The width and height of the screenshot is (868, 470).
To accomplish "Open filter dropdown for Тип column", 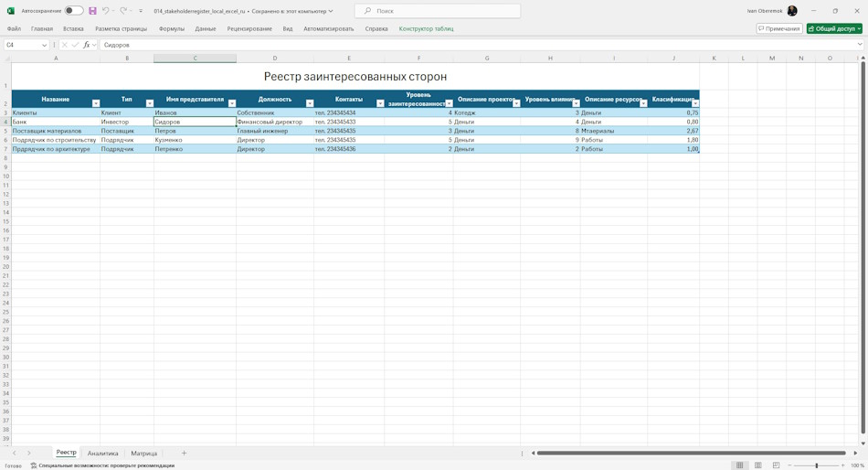I will (150, 103).
